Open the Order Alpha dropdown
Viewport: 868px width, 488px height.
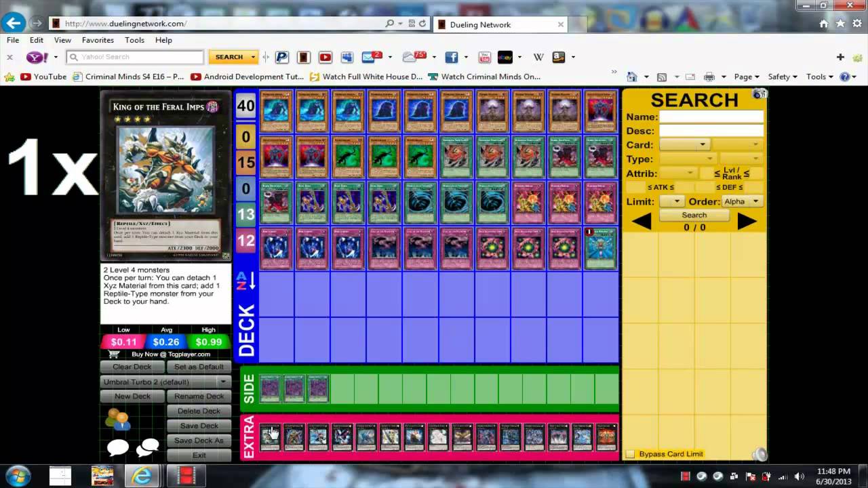point(743,201)
